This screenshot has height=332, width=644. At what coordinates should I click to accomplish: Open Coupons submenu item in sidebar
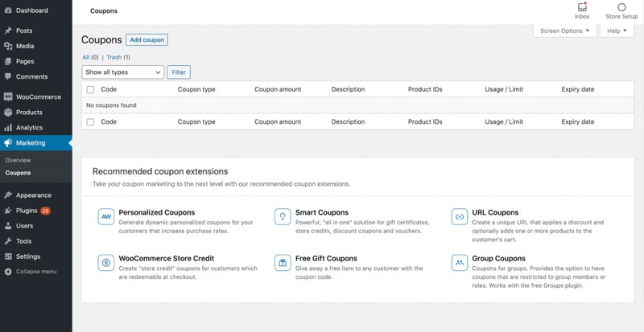18,173
